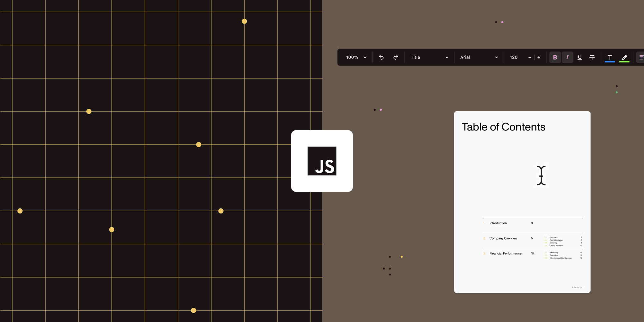Open the text color picker
644x322 pixels.
pos(610,57)
